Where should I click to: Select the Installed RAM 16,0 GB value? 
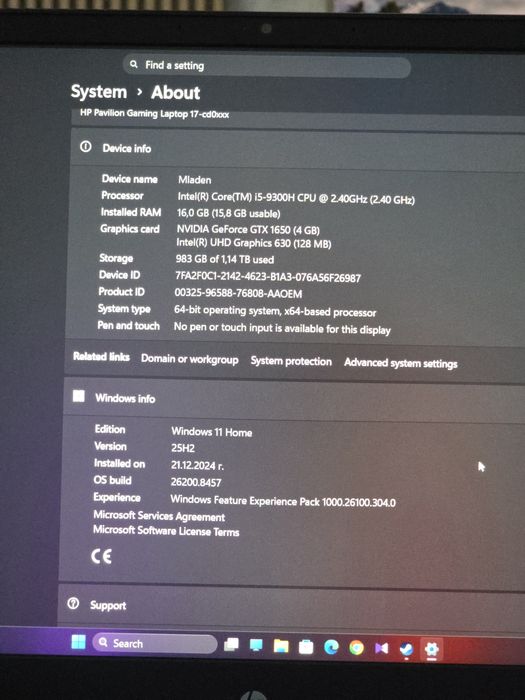(x=229, y=213)
